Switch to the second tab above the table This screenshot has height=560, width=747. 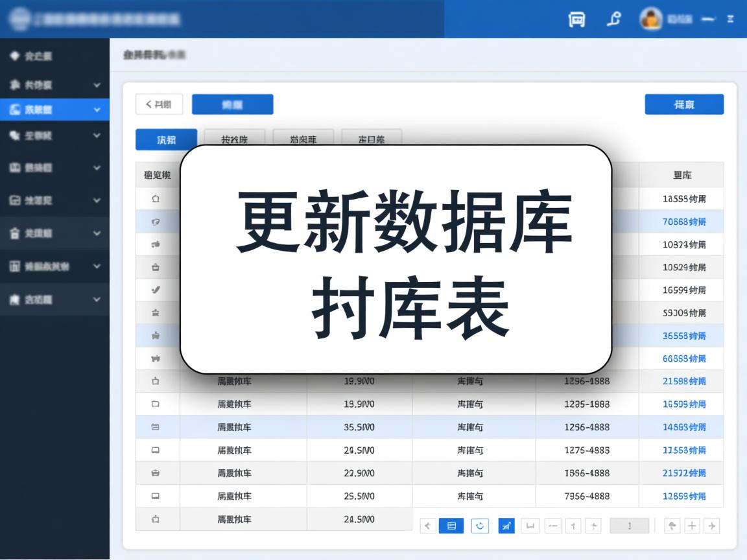coord(233,139)
